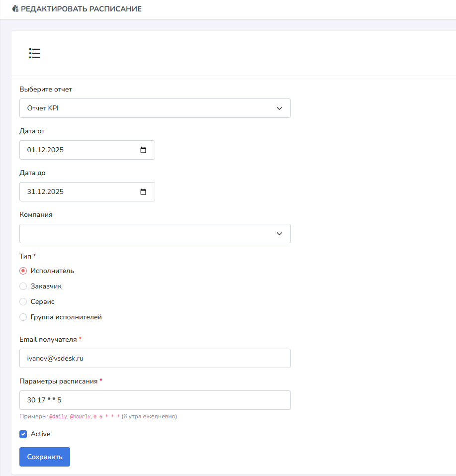This screenshot has width=456, height=476.
Task: Focus the Параметры расписания cron field
Action: point(155,400)
